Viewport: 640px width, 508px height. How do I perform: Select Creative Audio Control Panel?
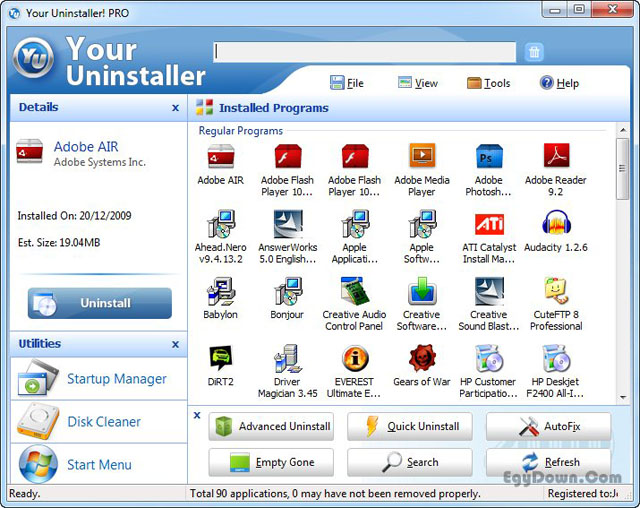[x=355, y=291]
